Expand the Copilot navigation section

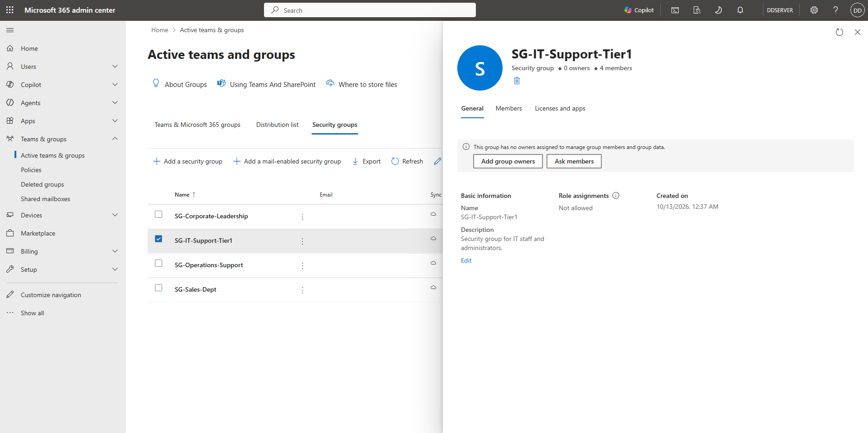tap(115, 85)
